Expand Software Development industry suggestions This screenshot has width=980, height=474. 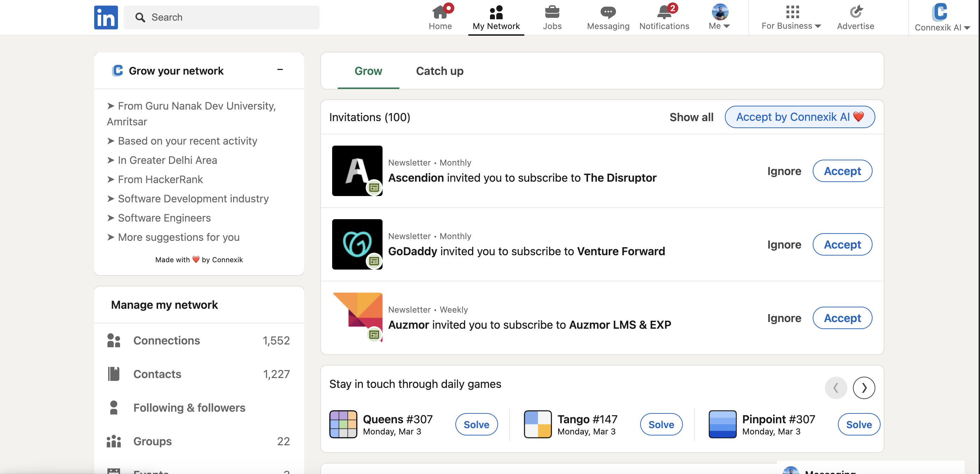point(188,198)
